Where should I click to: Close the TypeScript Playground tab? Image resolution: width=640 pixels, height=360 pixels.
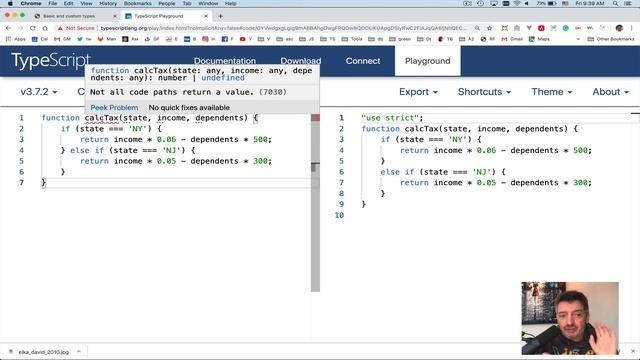(x=206, y=16)
